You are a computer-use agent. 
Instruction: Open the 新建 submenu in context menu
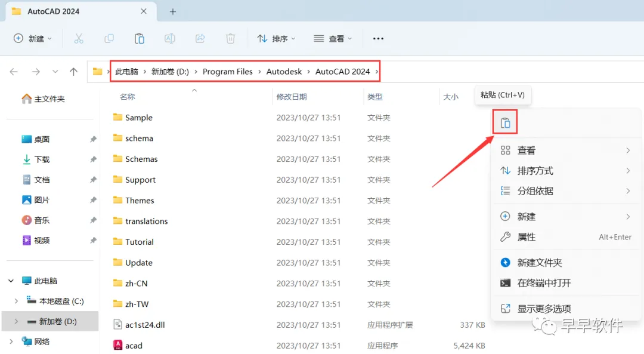point(565,217)
